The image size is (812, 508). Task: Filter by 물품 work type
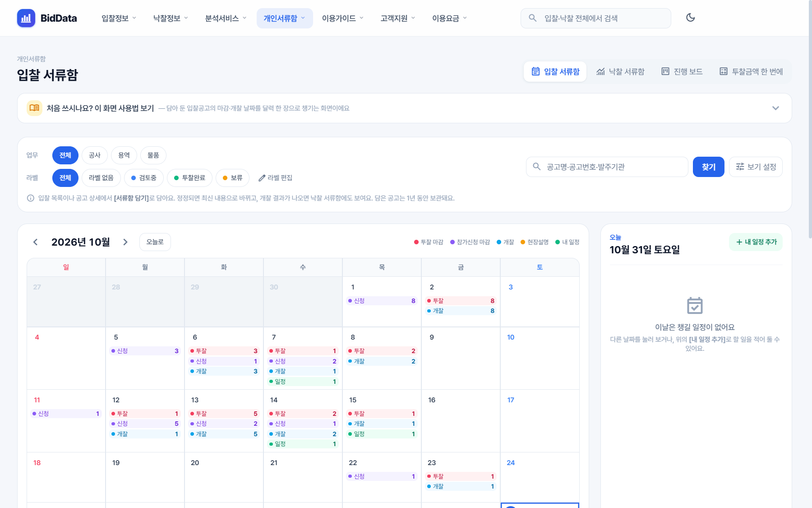(153, 155)
